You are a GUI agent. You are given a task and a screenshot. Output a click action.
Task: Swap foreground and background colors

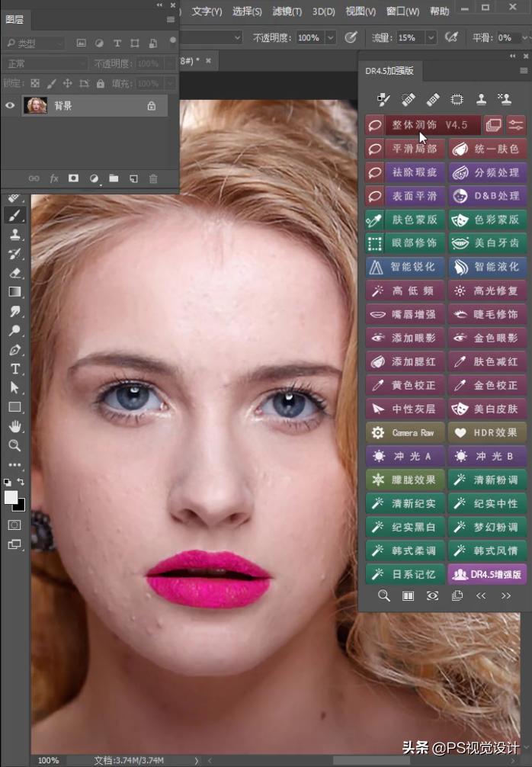[21, 482]
